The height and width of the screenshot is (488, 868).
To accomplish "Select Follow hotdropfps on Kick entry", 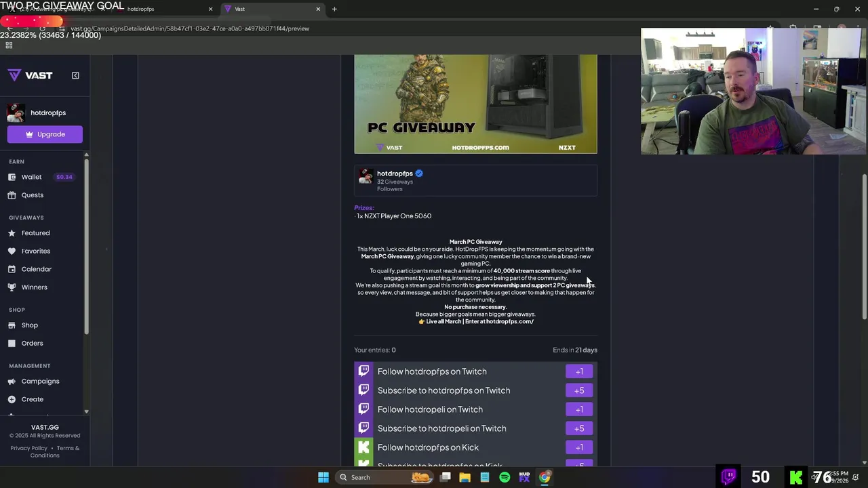I will pyautogui.click(x=475, y=447).
